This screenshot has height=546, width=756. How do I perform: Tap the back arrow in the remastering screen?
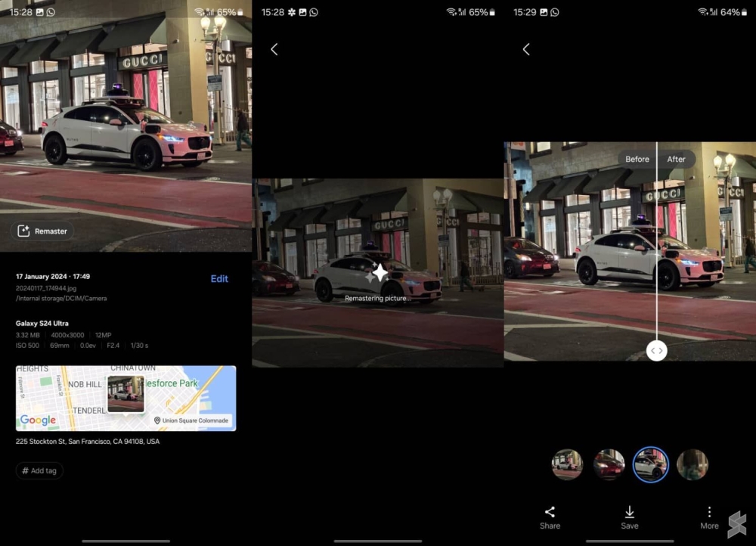pos(274,49)
